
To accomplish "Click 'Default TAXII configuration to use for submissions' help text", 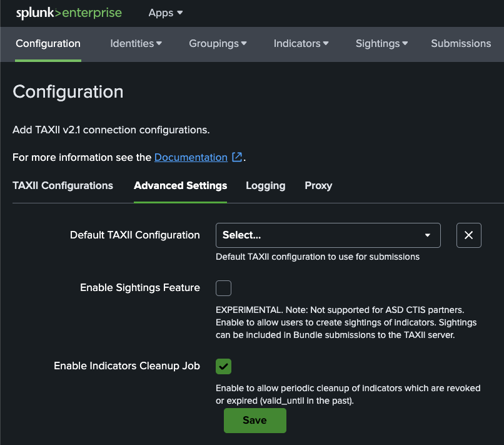I will click(318, 257).
